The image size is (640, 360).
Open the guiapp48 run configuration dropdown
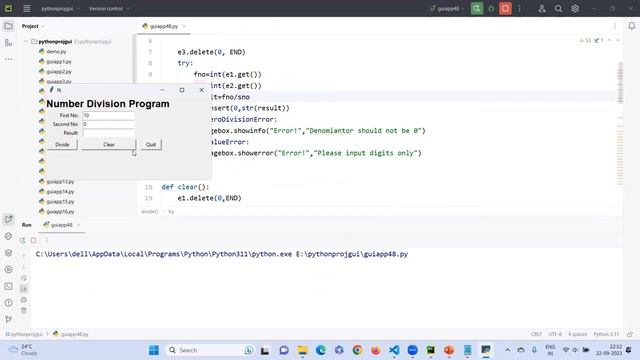(x=447, y=8)
